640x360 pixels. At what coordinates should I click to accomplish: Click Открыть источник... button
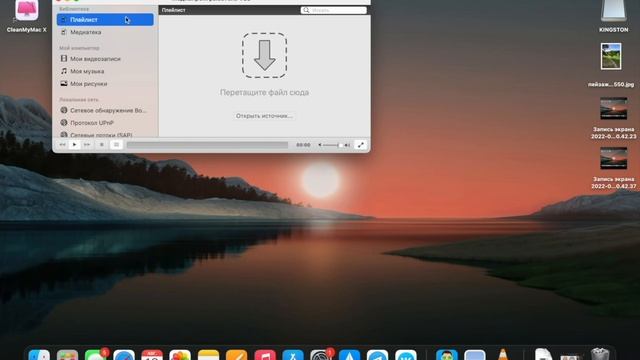coord(264,116)
